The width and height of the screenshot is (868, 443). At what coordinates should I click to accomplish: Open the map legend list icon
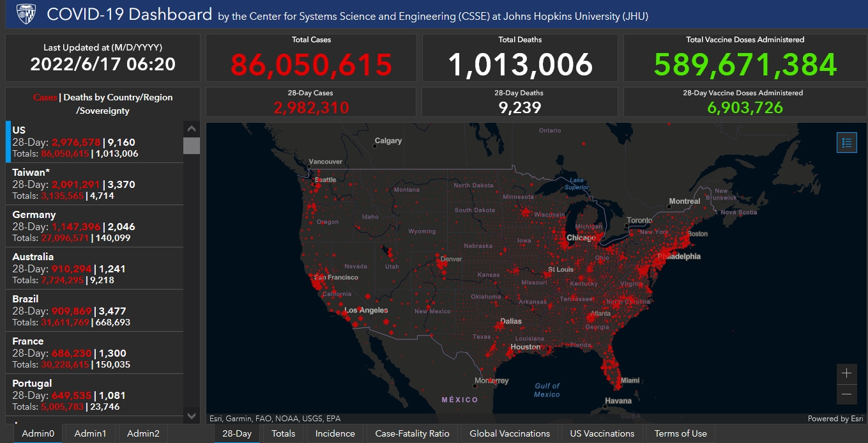click(x=847, y=143)
